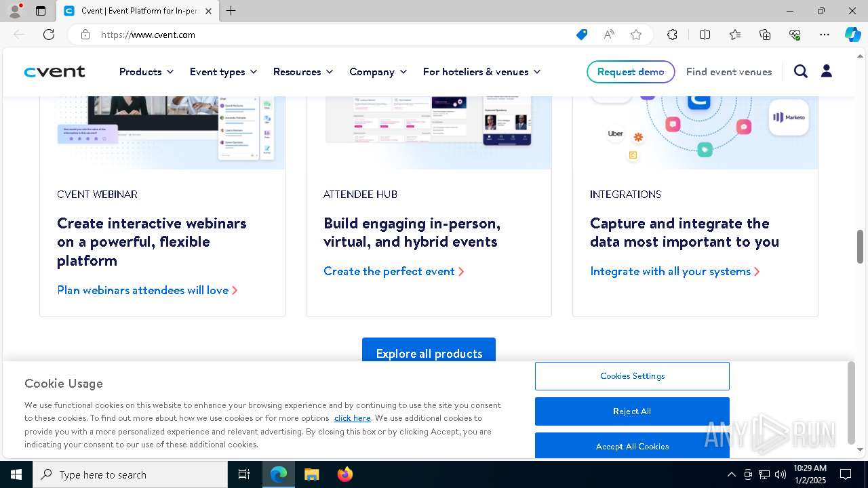Click the address bar URL field
This screenshot has width=868, height=488.
[332, 35]
